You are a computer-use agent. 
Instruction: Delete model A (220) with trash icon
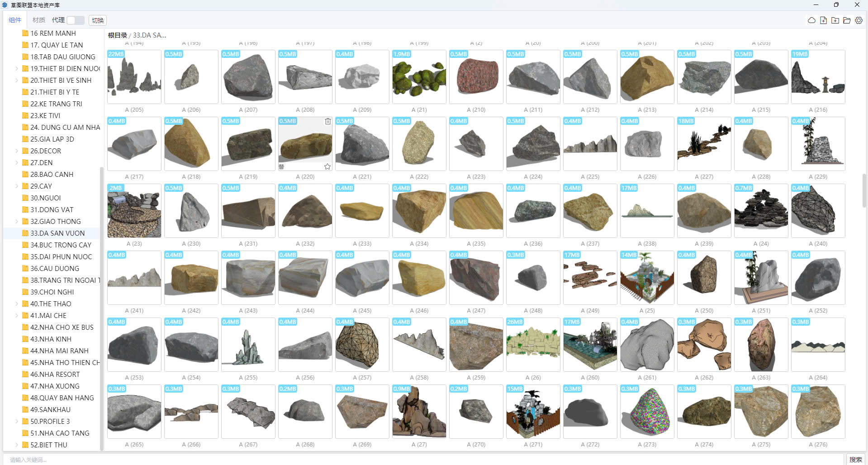(327, 121)
